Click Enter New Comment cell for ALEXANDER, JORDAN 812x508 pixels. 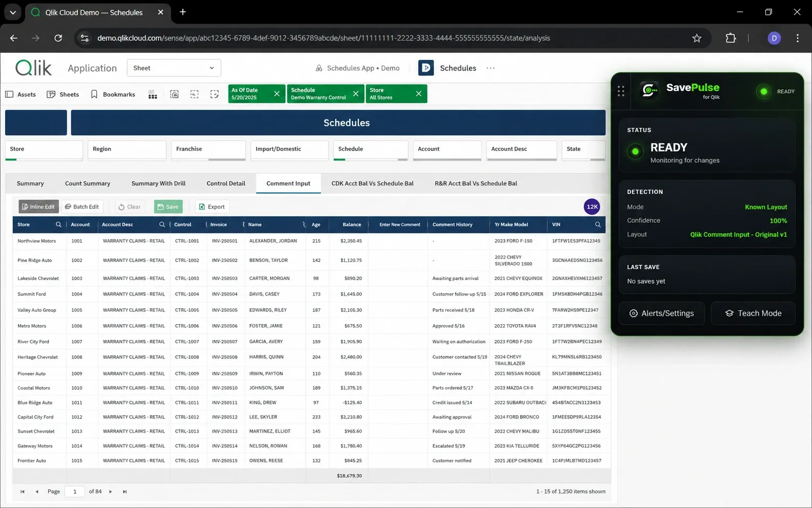tap(397, 241)
